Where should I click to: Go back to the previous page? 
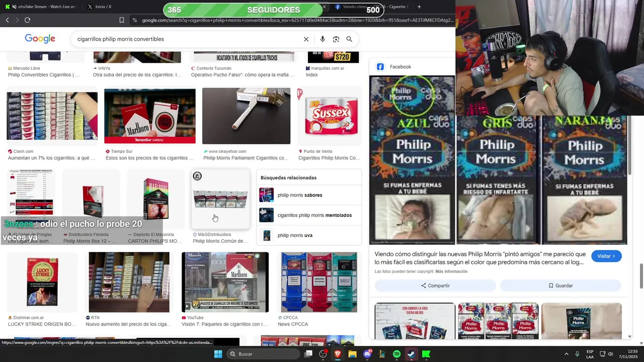(x=7, y=20)
